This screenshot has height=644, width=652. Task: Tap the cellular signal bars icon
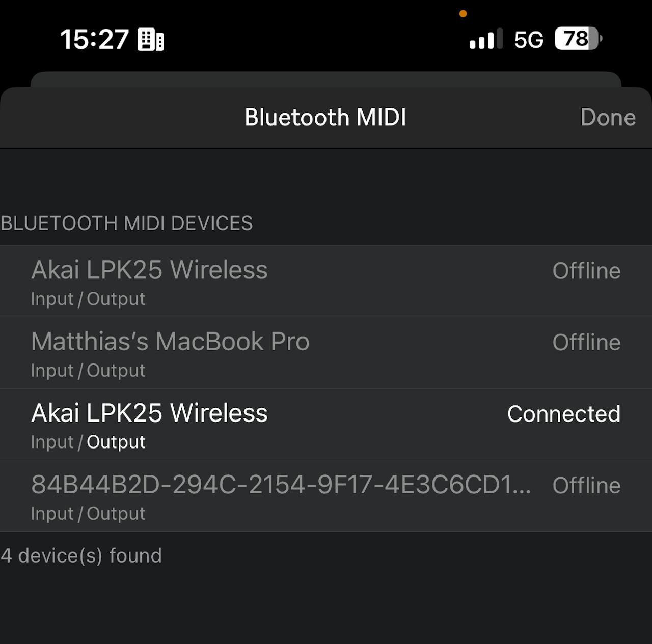point(485,39)
